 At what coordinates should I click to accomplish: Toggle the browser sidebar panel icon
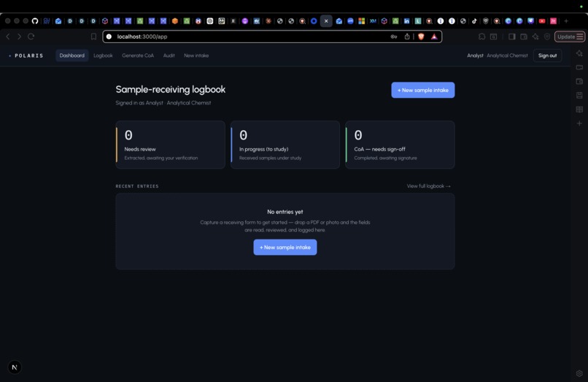[x=512, y=37]
